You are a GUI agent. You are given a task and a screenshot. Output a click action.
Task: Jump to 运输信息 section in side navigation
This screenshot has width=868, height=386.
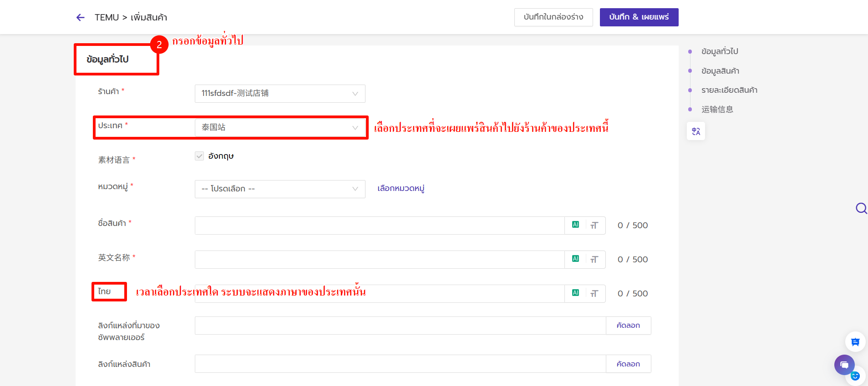[717, 109]
